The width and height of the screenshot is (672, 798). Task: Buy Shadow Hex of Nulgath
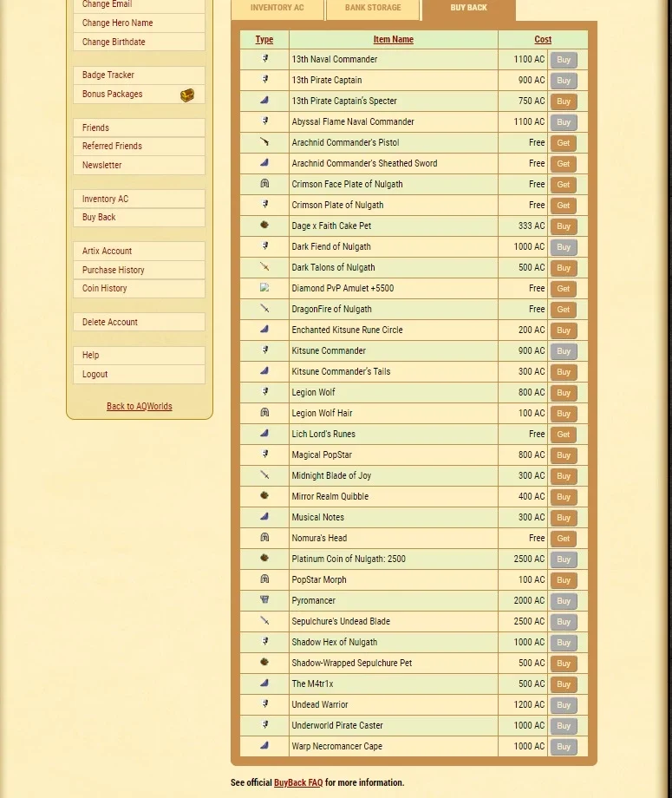pos(563,642)
